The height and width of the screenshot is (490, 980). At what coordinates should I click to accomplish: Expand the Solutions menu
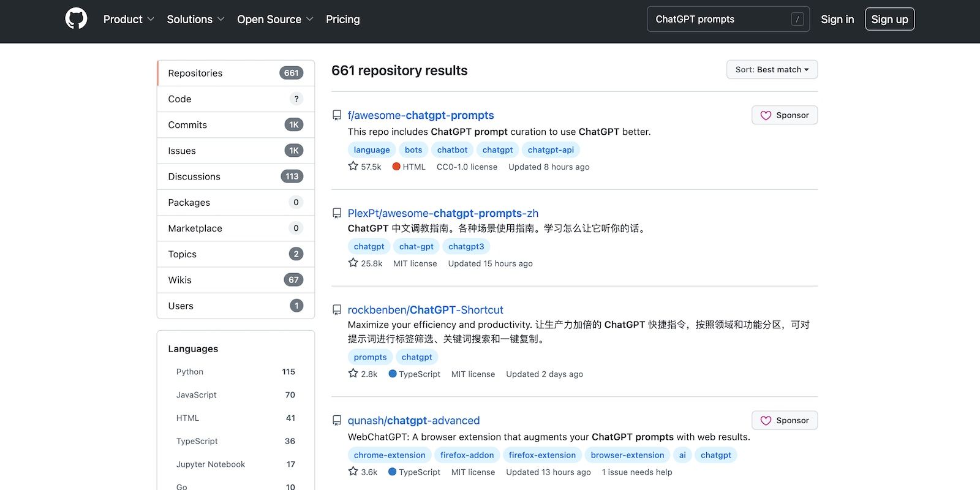pyautogui.click(x=195, y=19)
